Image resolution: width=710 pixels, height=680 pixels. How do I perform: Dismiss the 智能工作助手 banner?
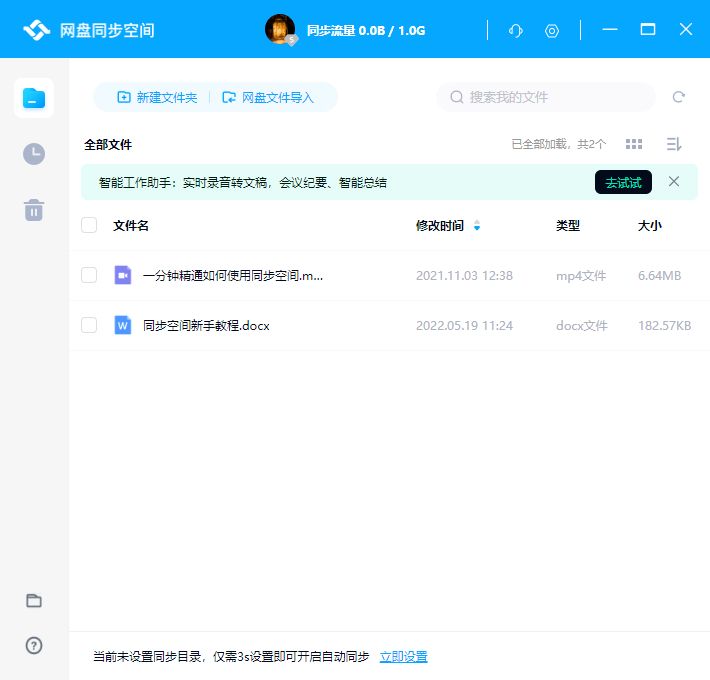(674, 182)
